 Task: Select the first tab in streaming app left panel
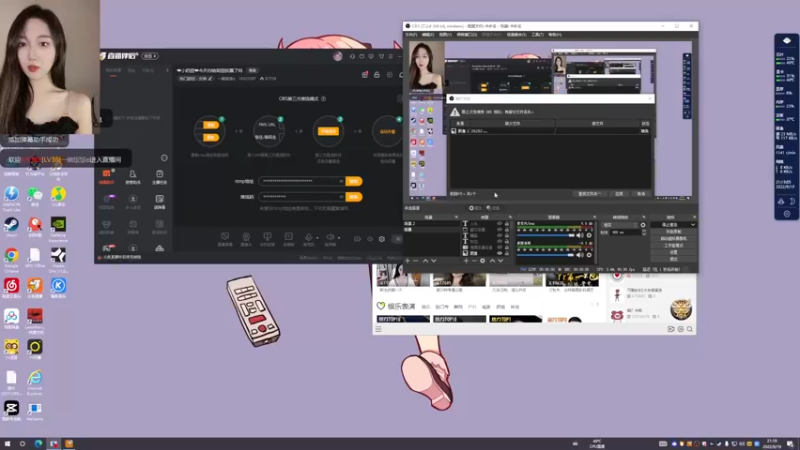[x=113, y=70]
